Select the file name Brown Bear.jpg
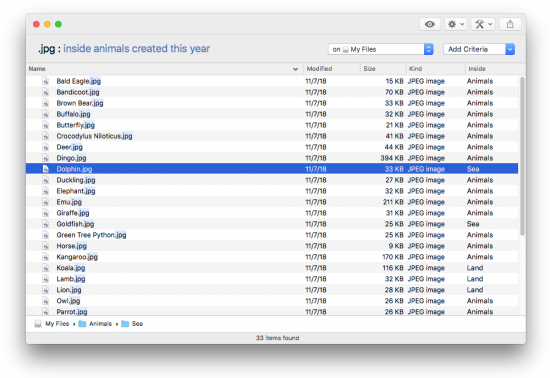550x378 pixels. tap(80, 103)
